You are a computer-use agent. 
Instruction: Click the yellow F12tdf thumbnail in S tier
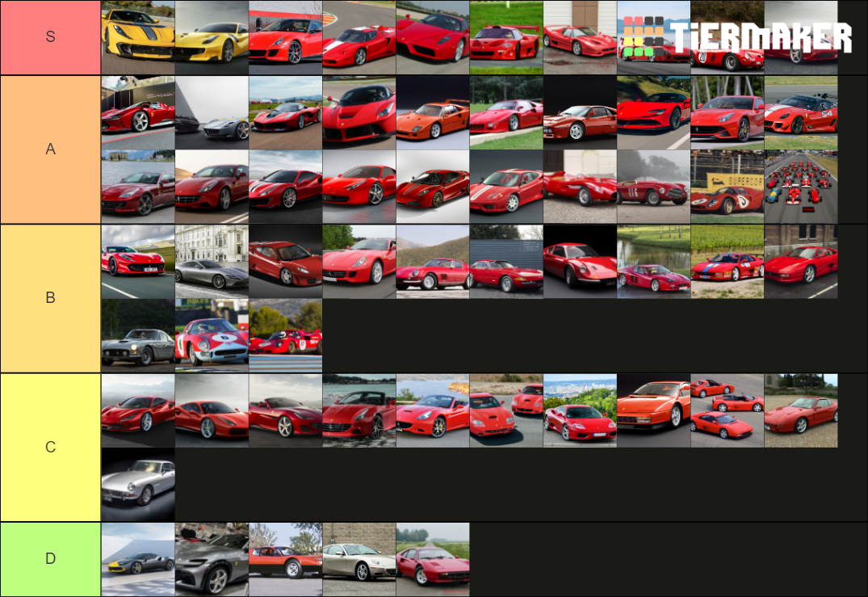pyautogui.click(x=211, y=37)
